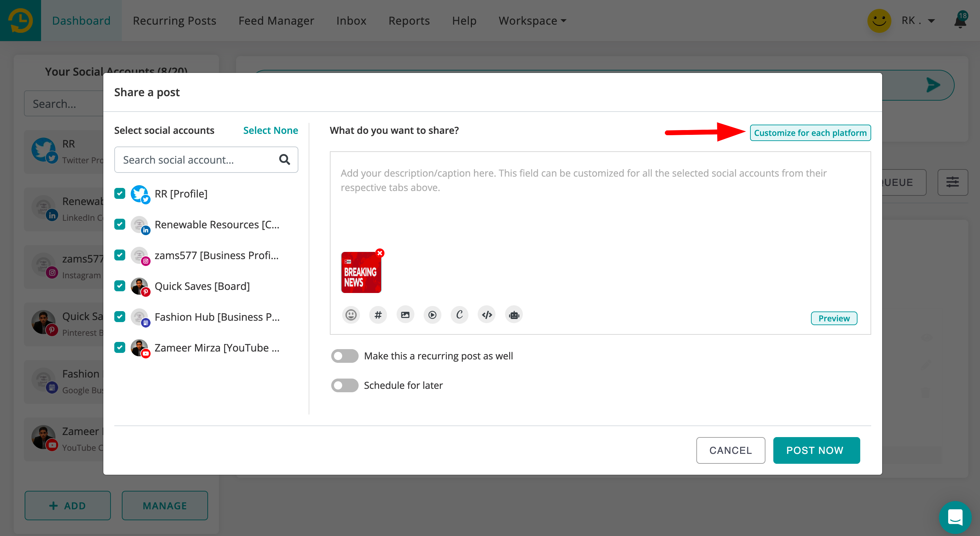Open the code snippet icon

click(x=487, y=315)
